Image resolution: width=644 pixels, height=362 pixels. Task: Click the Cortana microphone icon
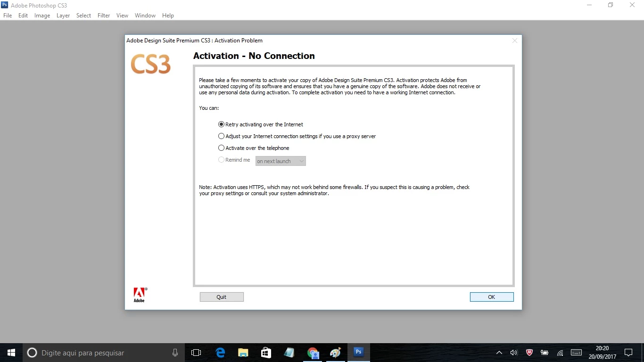[175, 353]
